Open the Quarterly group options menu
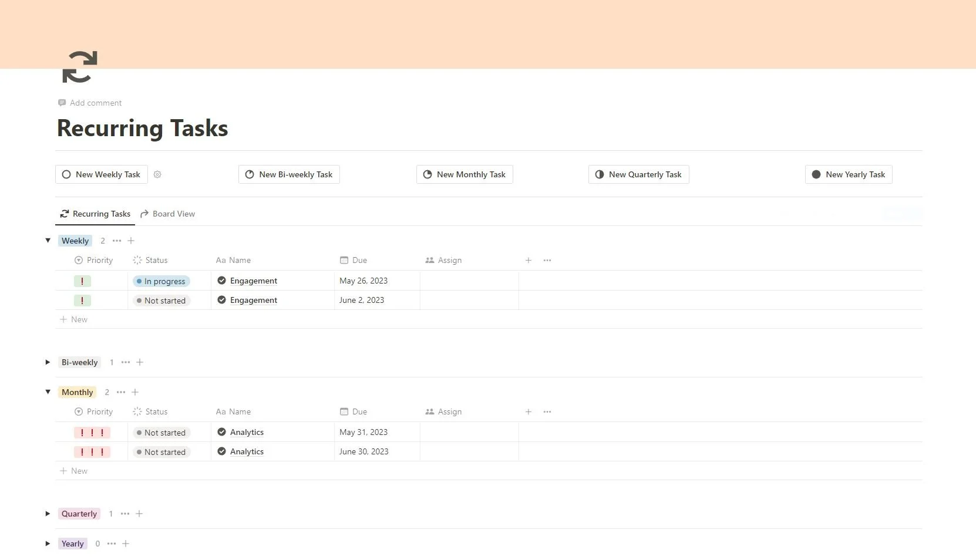The image size is (976, 560). click(x=125, y=514)
